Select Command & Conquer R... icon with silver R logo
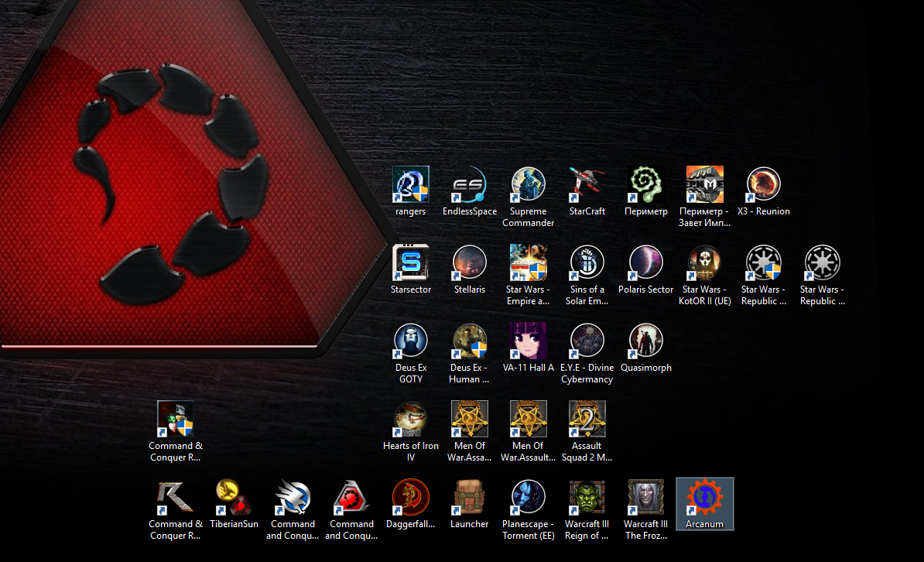The width and height of the screenshot is (924, 562). [x=176, y=496]
